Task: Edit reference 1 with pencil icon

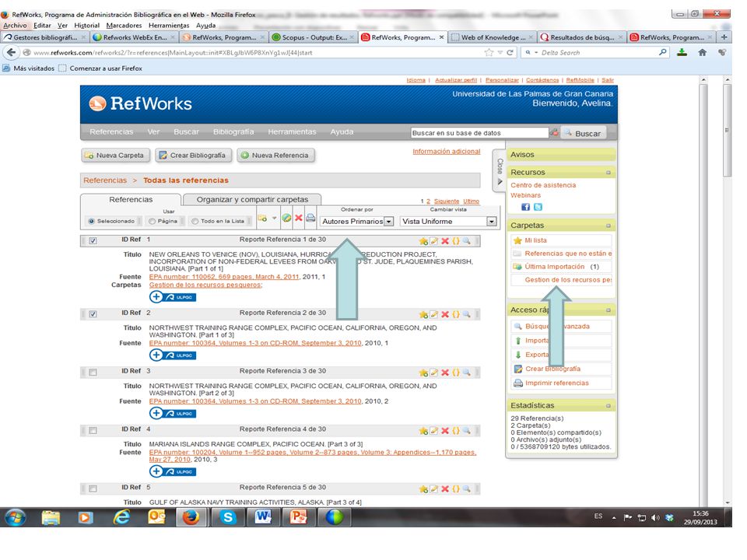Action: (x=434, y=241)
